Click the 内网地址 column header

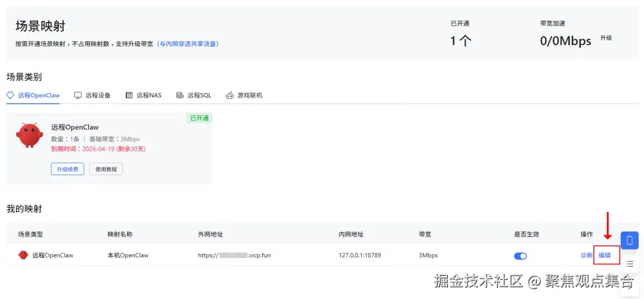[351, 234]
